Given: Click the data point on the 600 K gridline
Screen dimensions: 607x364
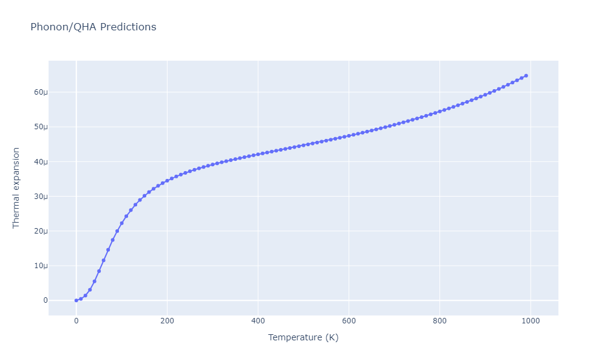Looking at the screenshot, I should [349, 136].
